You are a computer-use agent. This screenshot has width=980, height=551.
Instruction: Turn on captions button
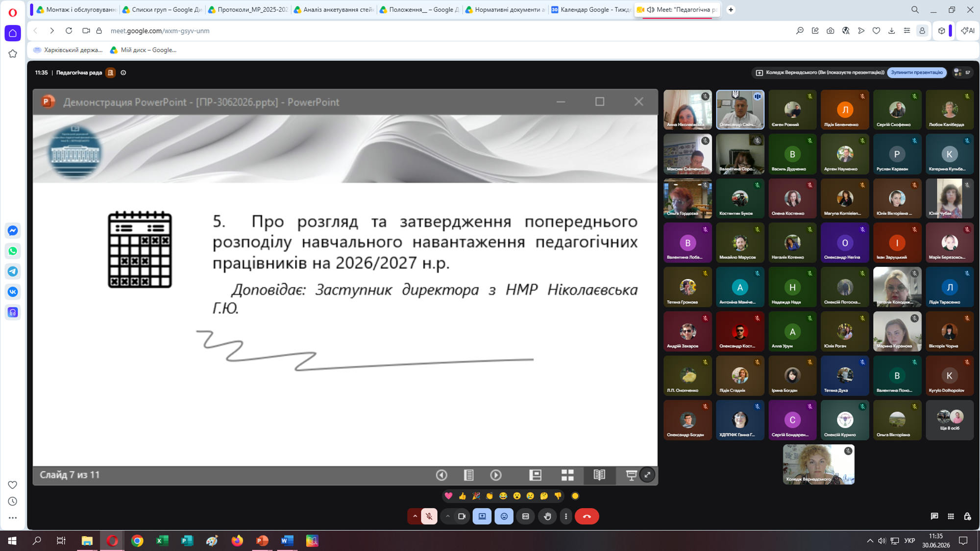[x=525, y=516]
